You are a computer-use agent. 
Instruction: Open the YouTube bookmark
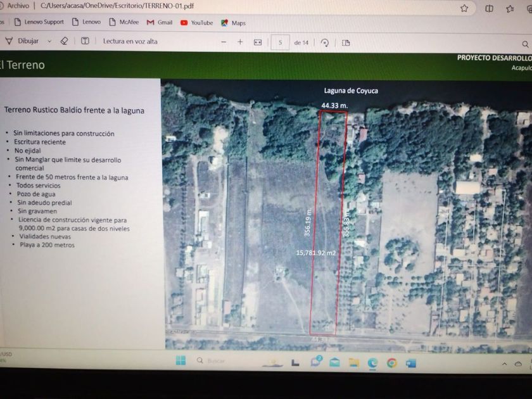[196, 23]
